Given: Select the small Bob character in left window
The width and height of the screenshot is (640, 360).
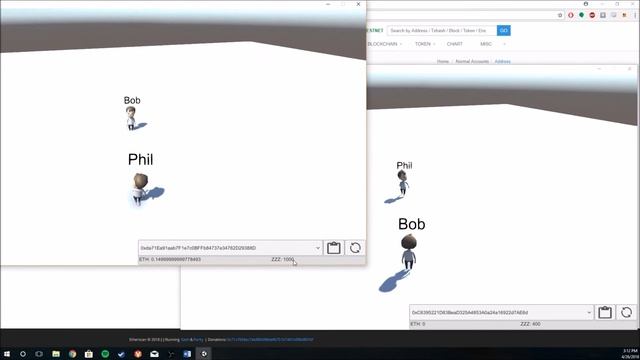Looking at the screenshot, I should click(131, 118).
